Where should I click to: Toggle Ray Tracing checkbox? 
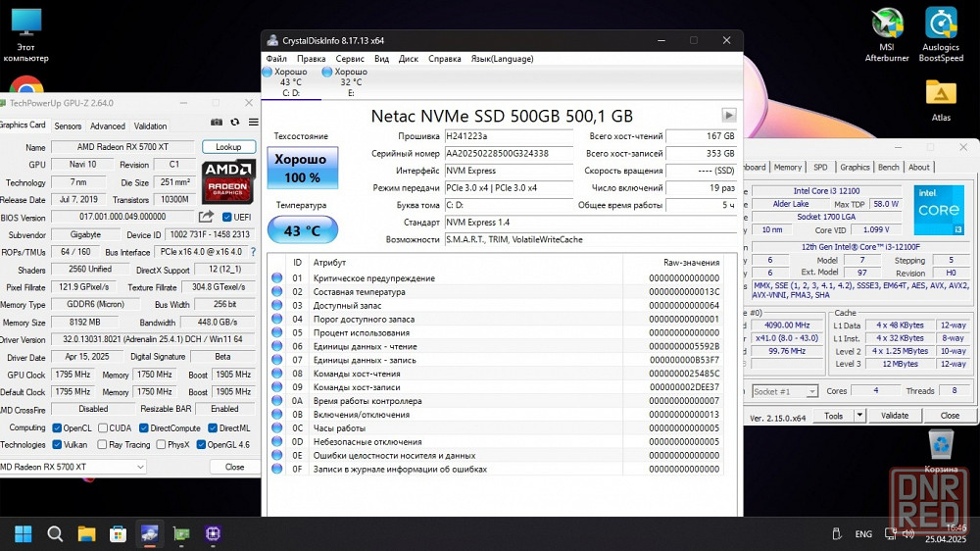pyautogui.click(x=103, y=445)
